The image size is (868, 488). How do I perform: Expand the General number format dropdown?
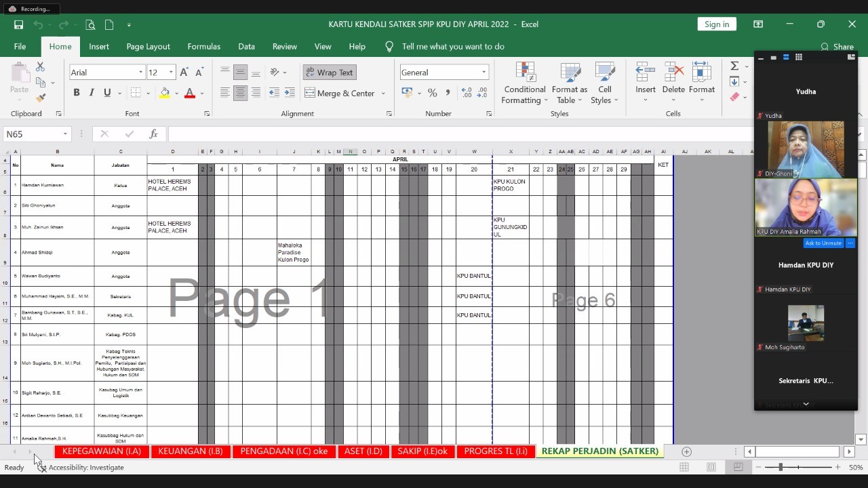click(x=484, y=73)
